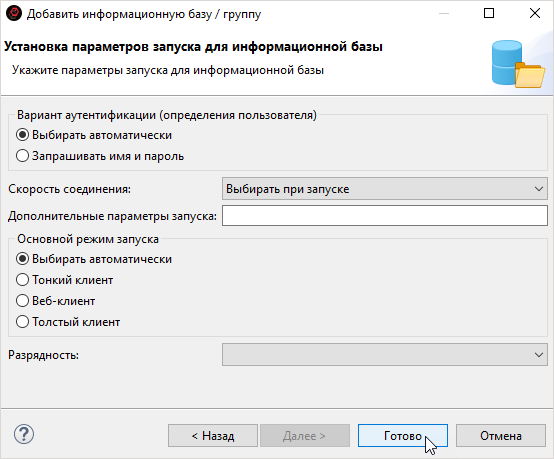Close the dialog with X icon

[x=535, y=13]
